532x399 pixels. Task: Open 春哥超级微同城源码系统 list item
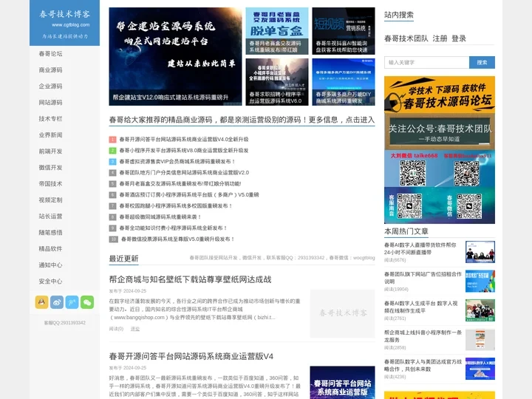(x=160, y=216)
